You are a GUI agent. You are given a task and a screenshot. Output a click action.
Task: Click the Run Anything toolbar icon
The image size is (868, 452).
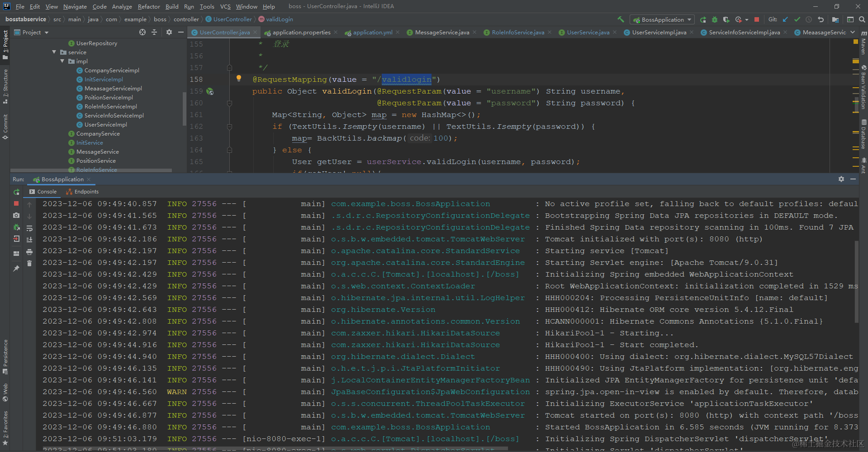[x=850, y=19]
